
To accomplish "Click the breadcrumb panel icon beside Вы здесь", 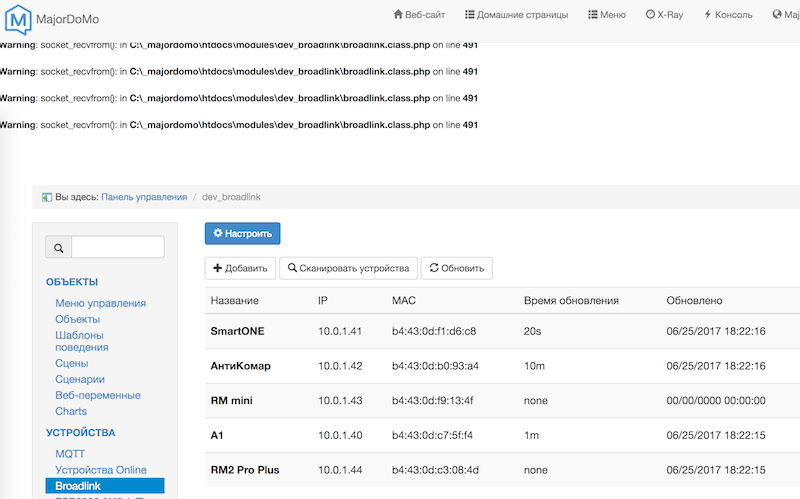I will tap(46, 197).
